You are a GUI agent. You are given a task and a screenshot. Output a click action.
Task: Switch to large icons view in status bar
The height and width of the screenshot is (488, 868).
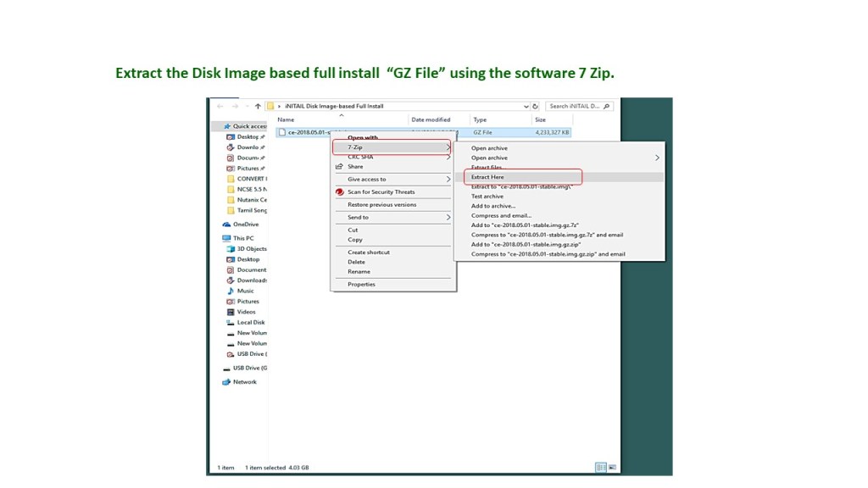[x=610, y=467]
